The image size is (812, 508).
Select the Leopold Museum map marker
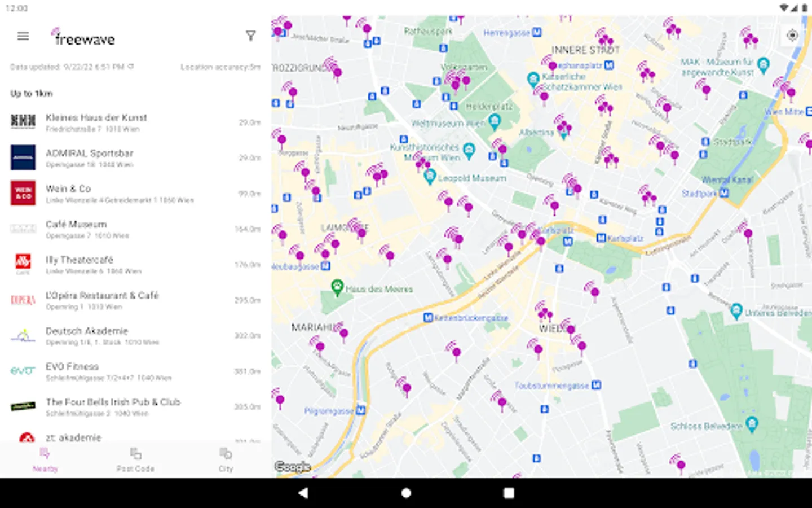(x=430, y=176)
